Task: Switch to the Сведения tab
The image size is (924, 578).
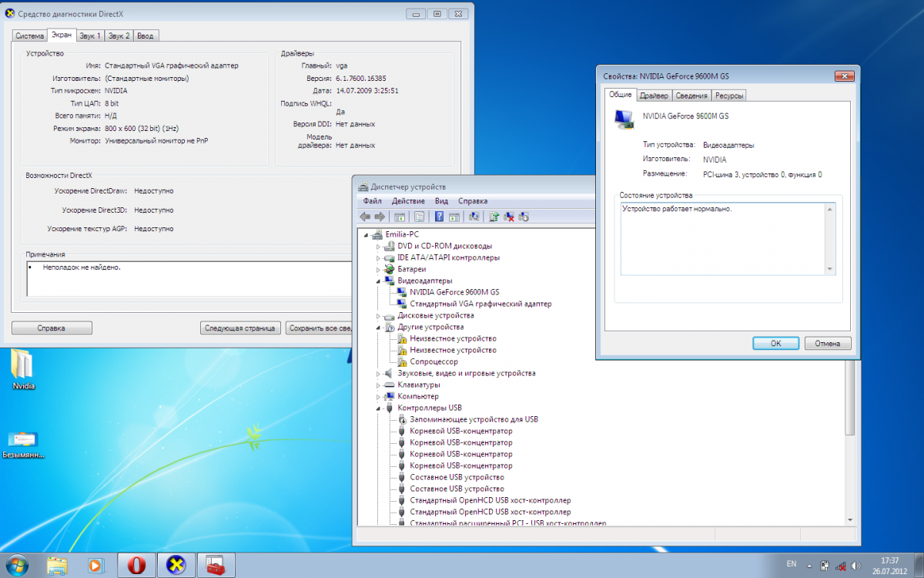Action: [x=691, y=96]
